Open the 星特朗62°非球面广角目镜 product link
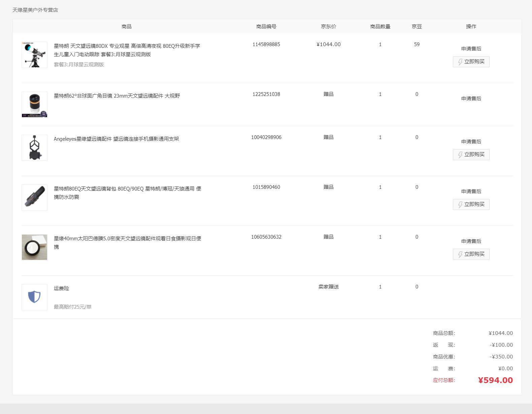Screen dimensions: 532x414 [x=117, y=96]
